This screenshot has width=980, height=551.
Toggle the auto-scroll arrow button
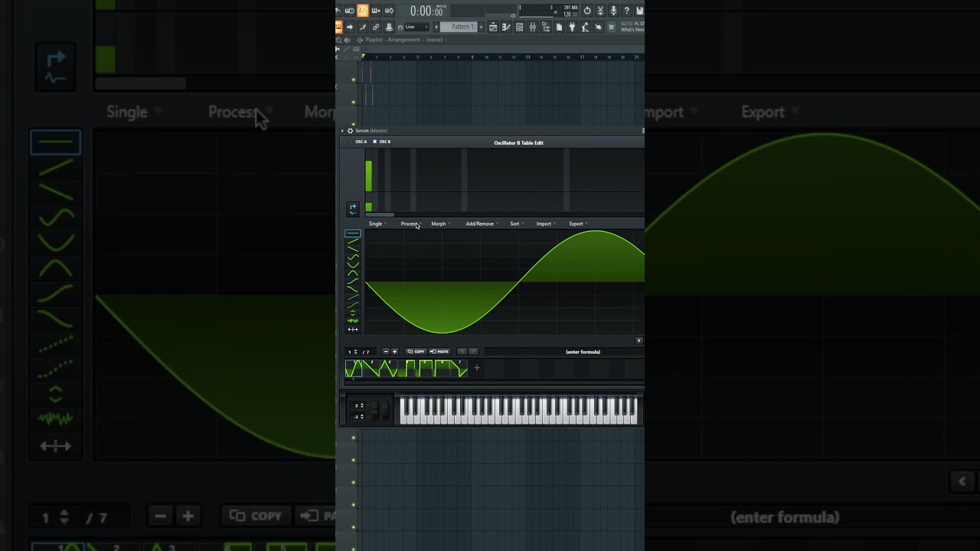(x=350, y=27)
